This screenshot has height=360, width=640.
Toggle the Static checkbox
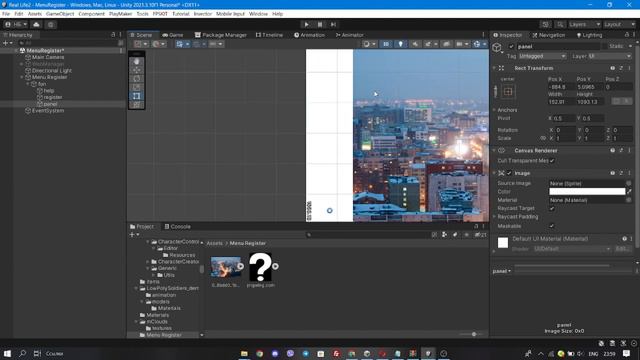point(606,47)
